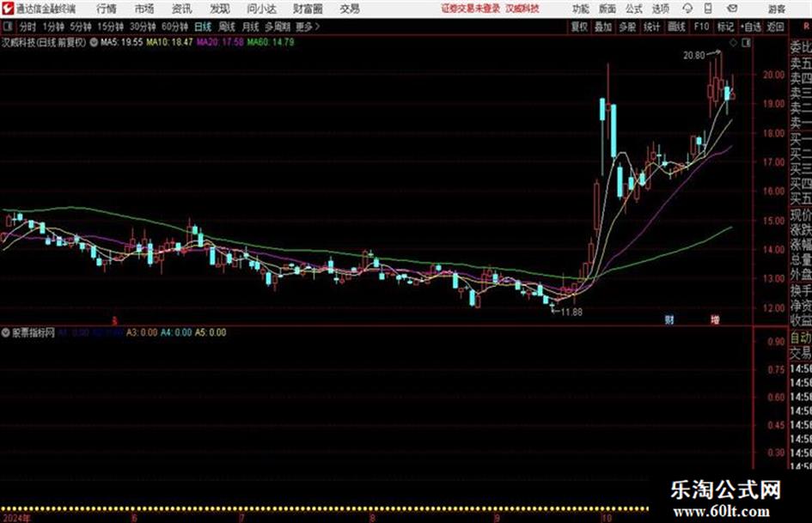Open the 资讯 menu
812x523 pixels.
tap(182, 9)
